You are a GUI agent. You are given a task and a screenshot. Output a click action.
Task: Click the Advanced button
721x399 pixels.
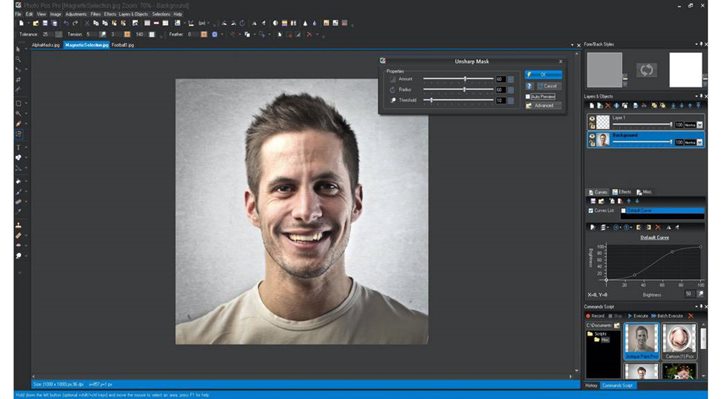coord(543,106)
